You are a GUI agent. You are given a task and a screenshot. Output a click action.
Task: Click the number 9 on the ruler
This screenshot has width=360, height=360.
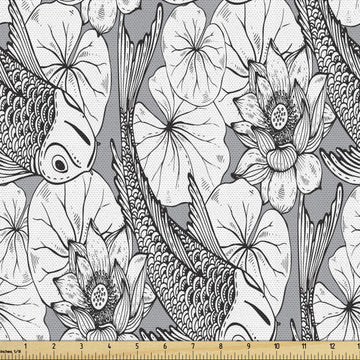point(249,346)
